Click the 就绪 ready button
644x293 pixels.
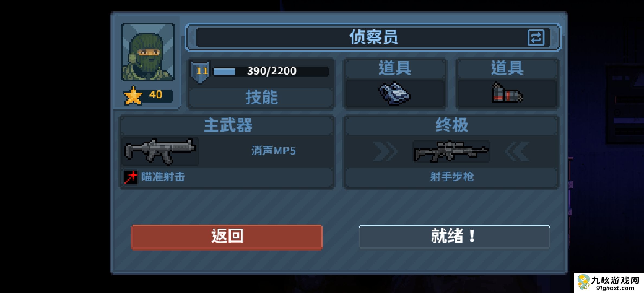(454, 236)
